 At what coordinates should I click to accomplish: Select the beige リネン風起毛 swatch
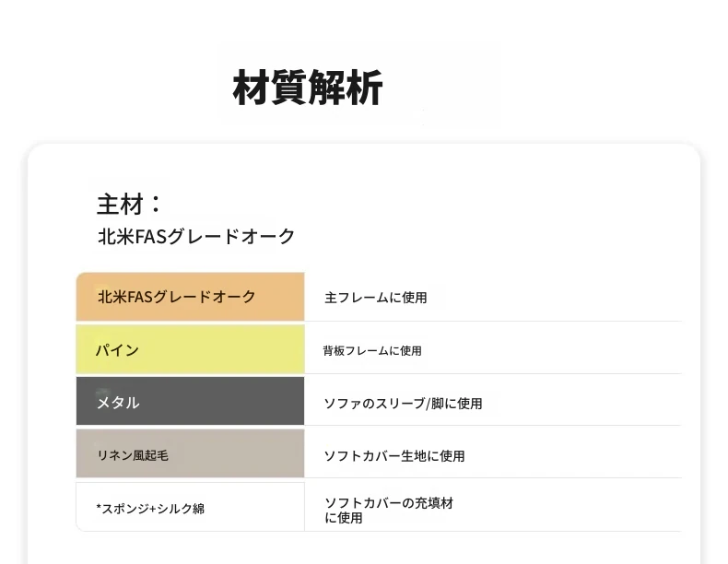click(191, 453)
